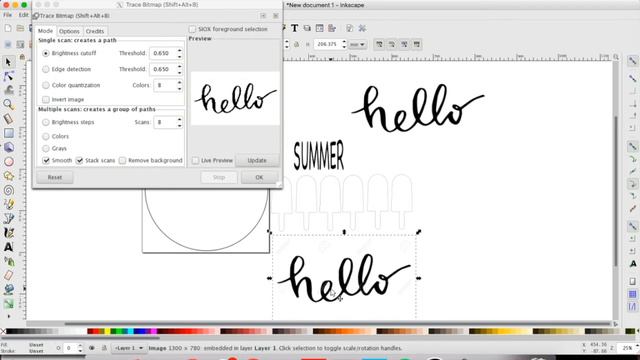This screenshot has height=360, width=640.
Task: Adjust opacity stepper in status bar
Action: coord(80,348)
